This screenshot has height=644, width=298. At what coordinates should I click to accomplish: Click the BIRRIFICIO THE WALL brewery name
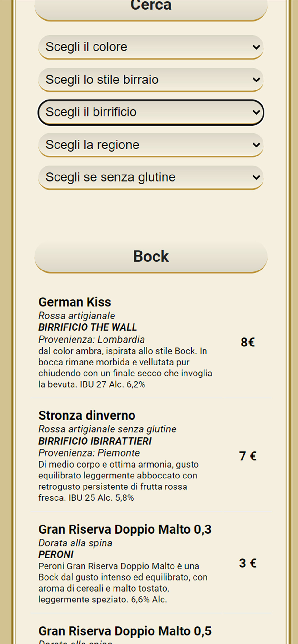coord(88,327)
